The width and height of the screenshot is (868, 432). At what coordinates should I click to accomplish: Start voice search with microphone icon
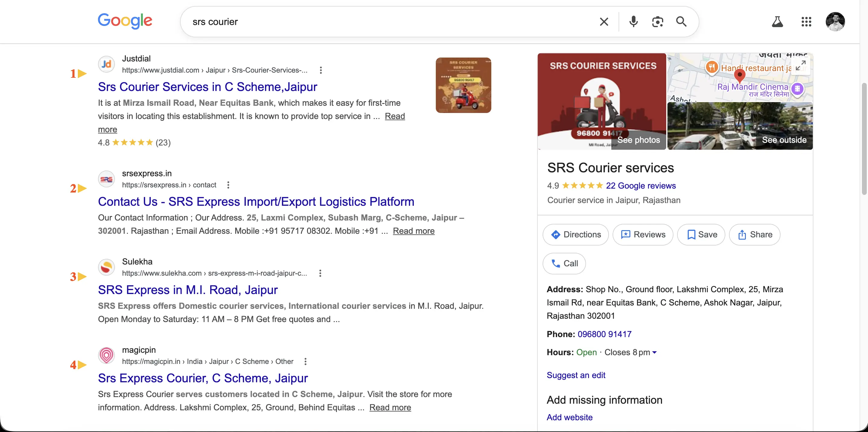pyautogui.click(x=633, y=22)
